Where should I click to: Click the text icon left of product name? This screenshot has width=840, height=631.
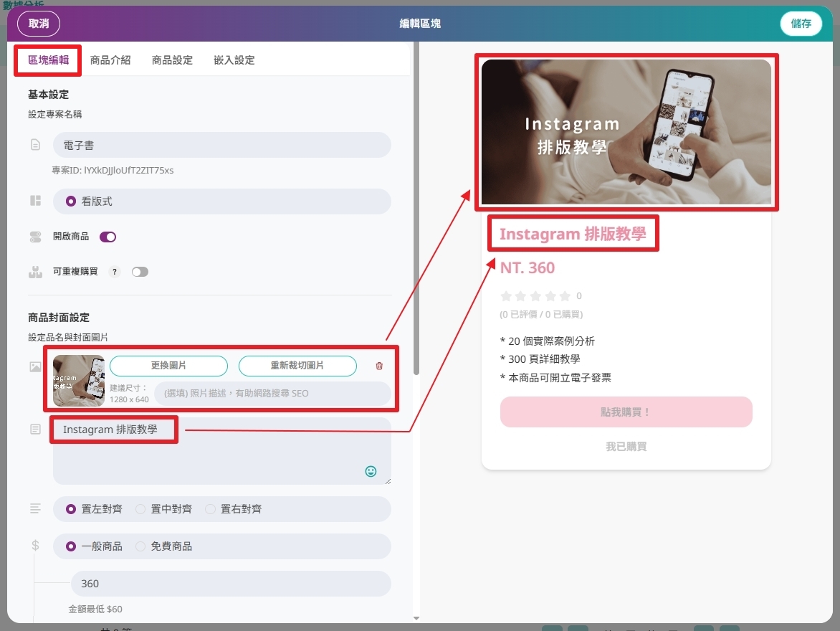(x=35, y=430)
